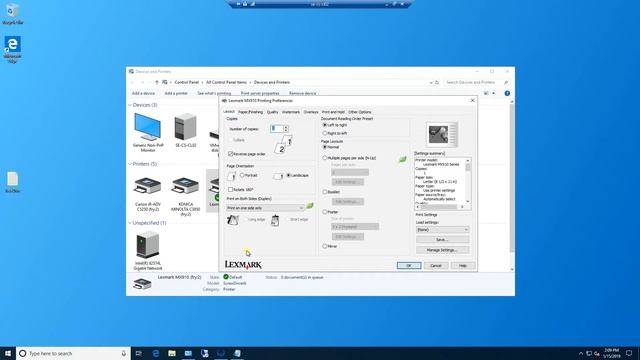
Task: Click the Save... print settings button
Action: pos(442,240)
